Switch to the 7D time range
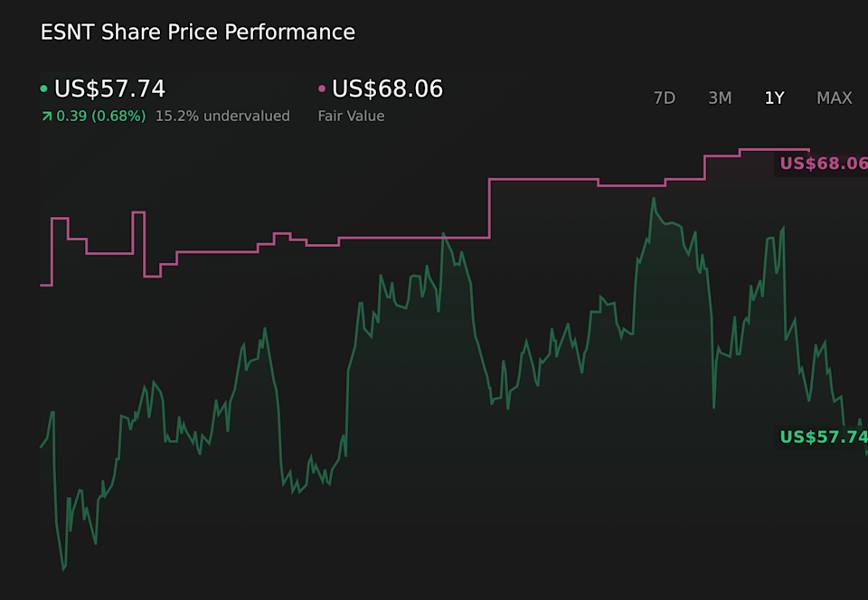This screenshot has width=868, height=600. [665, 98]
